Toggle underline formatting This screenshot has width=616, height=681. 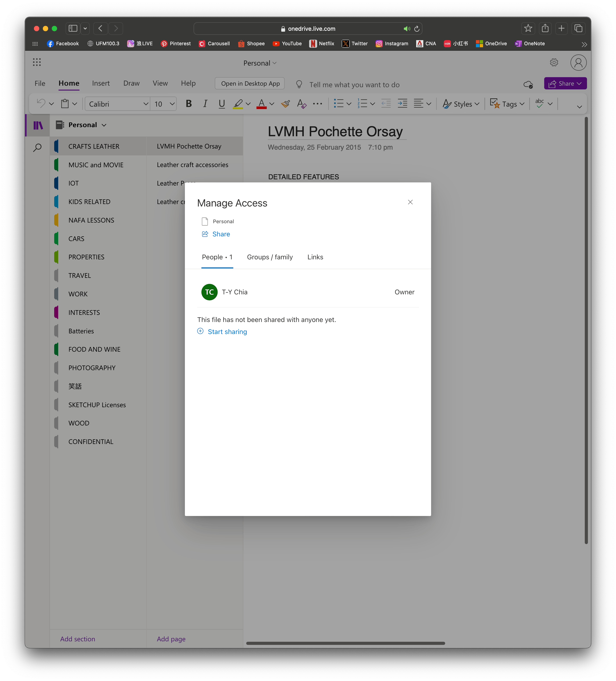(222, 104)
